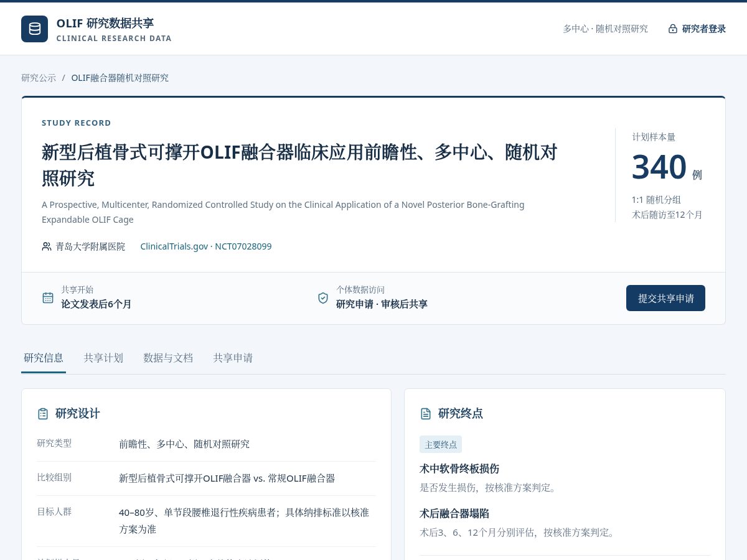The image size is (747, 560).
Task: Click the 新型后植骨式可撑开OLIF融合器 vs. 常规OLIF融合器 value
Action: tap(227, 478)
